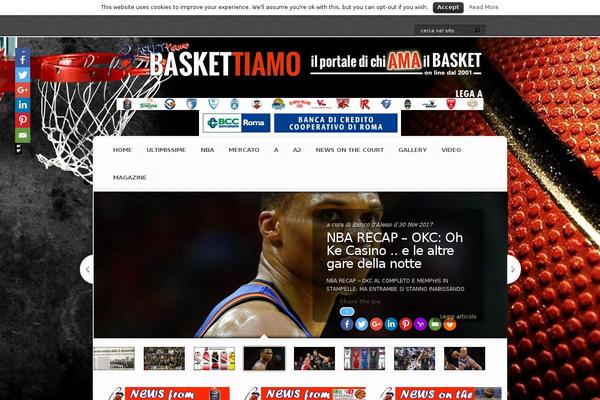Open the 'A' league menu item
600x400 pixels.
[276, 150]
